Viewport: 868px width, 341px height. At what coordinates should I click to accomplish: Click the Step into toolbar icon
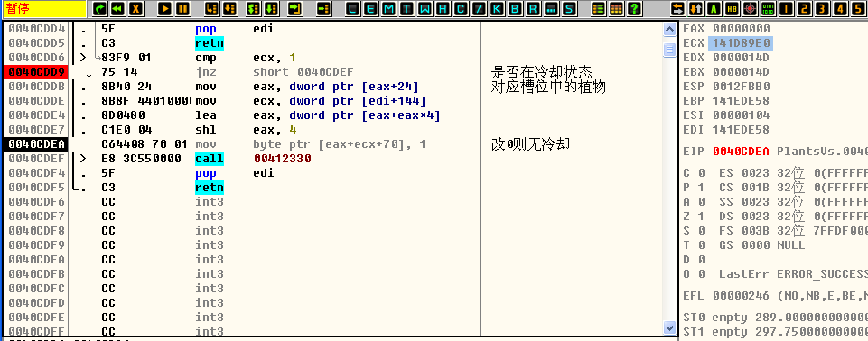(x=212, y=8)
